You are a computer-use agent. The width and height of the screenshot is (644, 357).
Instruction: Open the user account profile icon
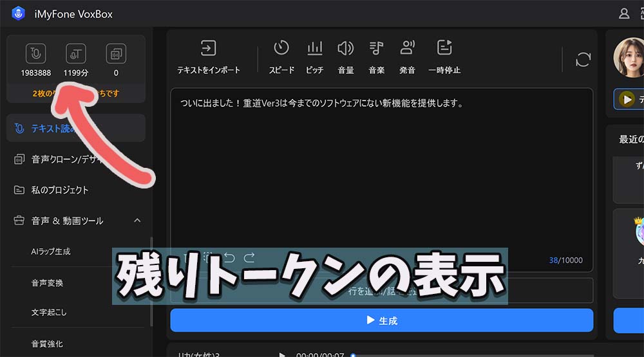pos(624,14)
